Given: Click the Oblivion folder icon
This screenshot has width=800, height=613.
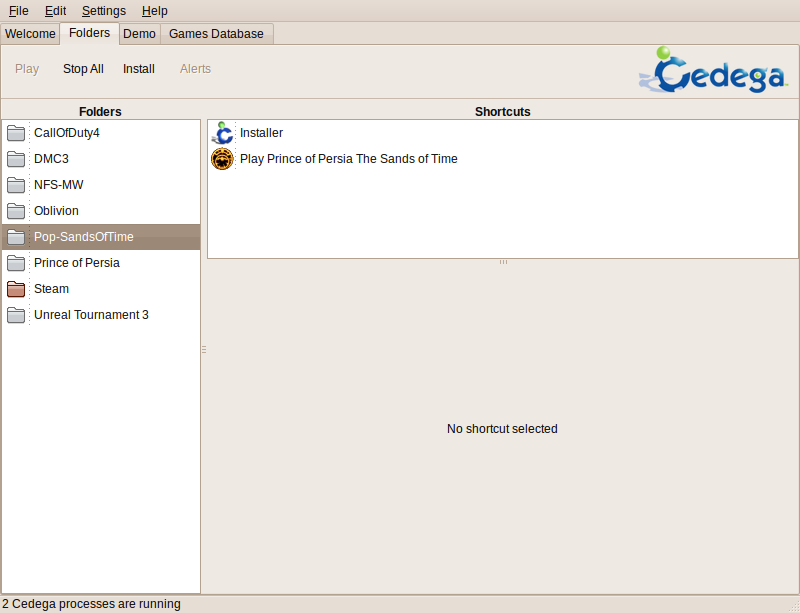Looking at the screenshot, I should pos(16,211).
